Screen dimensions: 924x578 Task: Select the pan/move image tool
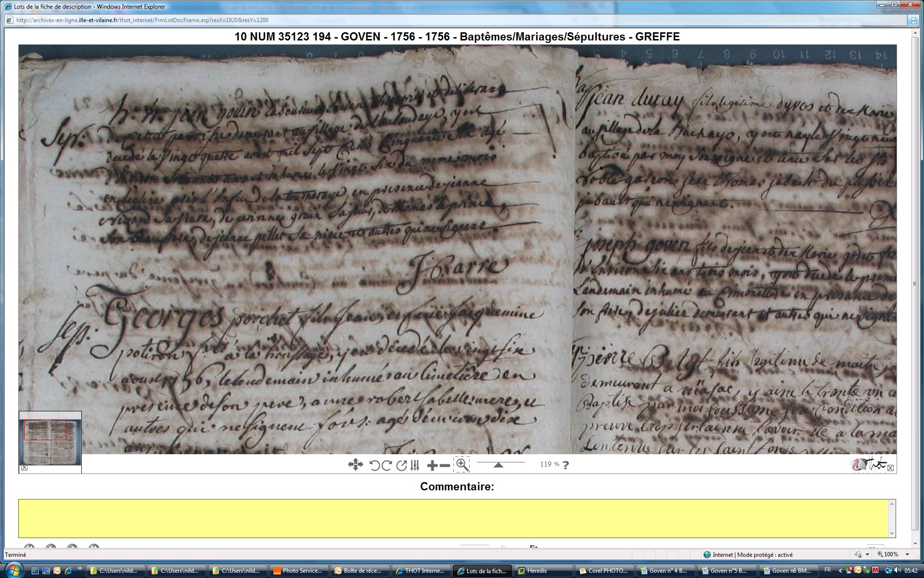[x=355, y=465]
